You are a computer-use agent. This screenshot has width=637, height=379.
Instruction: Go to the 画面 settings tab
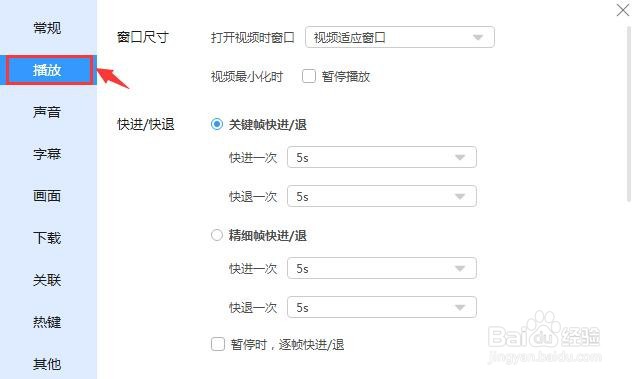pos(47,196)
